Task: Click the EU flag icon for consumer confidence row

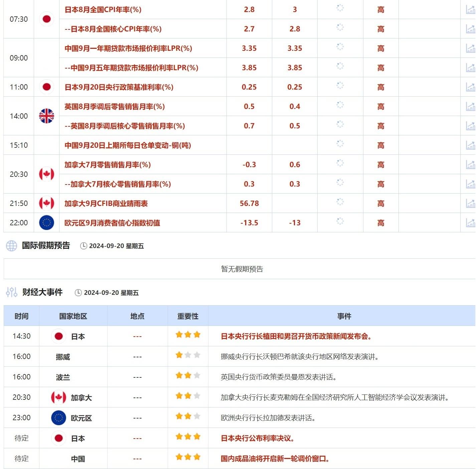Action: 47,222
